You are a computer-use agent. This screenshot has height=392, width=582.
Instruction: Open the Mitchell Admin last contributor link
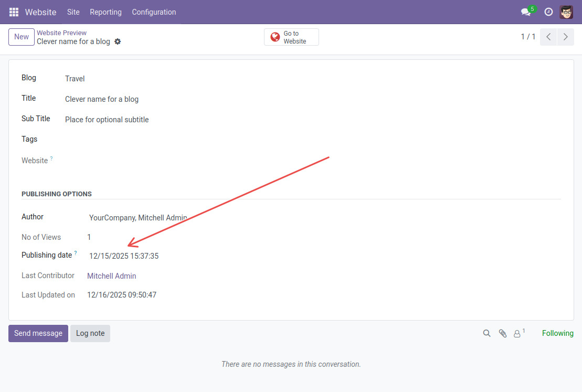[111, 276]
